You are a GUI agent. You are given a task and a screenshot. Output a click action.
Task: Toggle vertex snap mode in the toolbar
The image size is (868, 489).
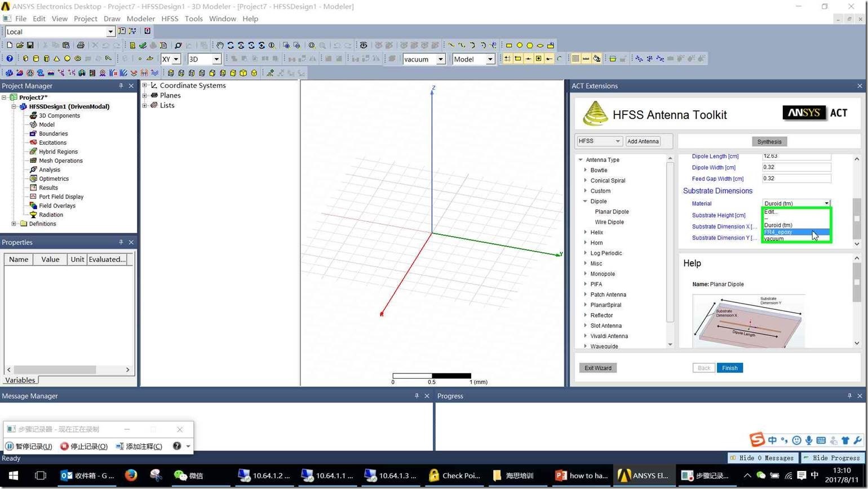point(518,59)
